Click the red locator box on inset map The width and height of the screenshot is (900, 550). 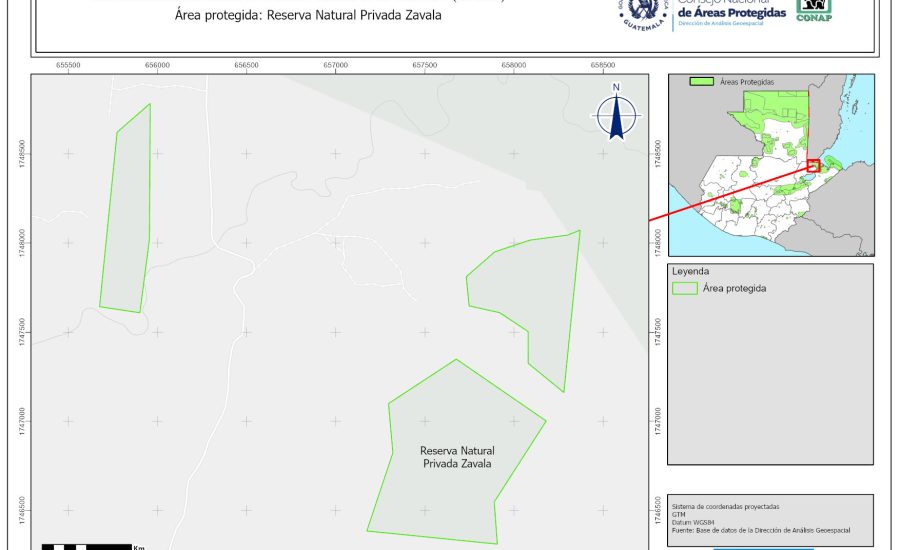(813, 166)
